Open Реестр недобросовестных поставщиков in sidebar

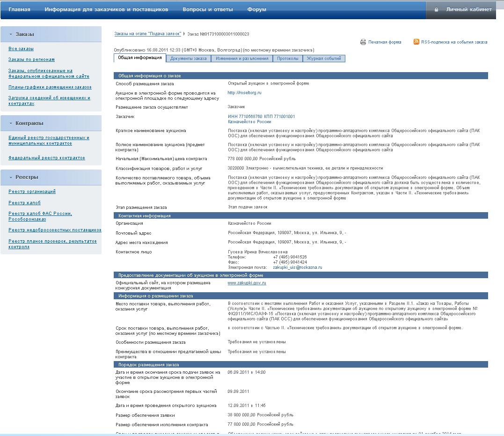(55, 230)
